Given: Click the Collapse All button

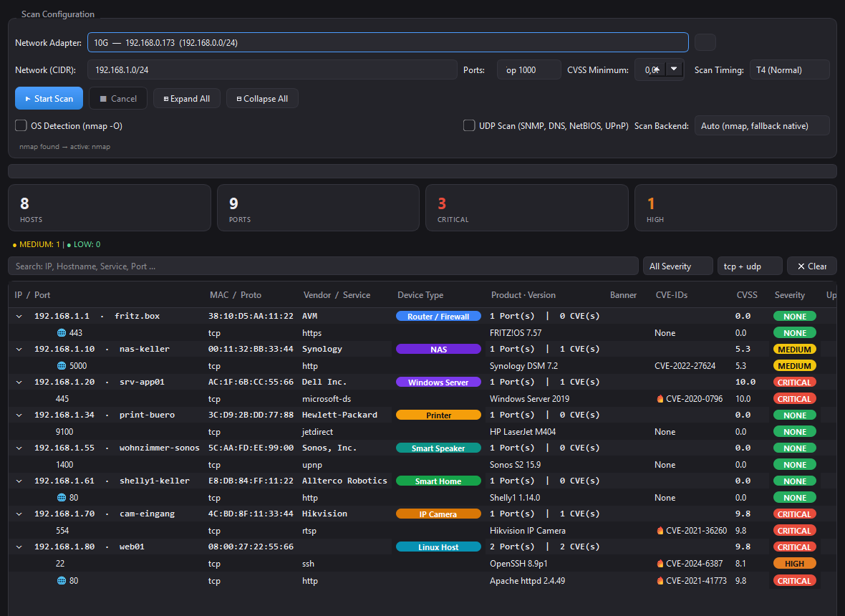Looking at the screenshot, I should 262,99.
